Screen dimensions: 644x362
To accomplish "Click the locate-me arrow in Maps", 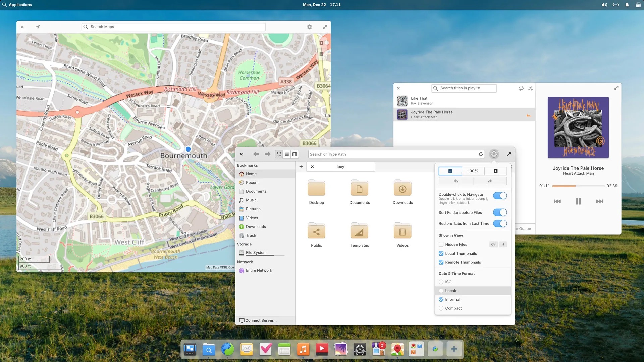I will 38,27.
